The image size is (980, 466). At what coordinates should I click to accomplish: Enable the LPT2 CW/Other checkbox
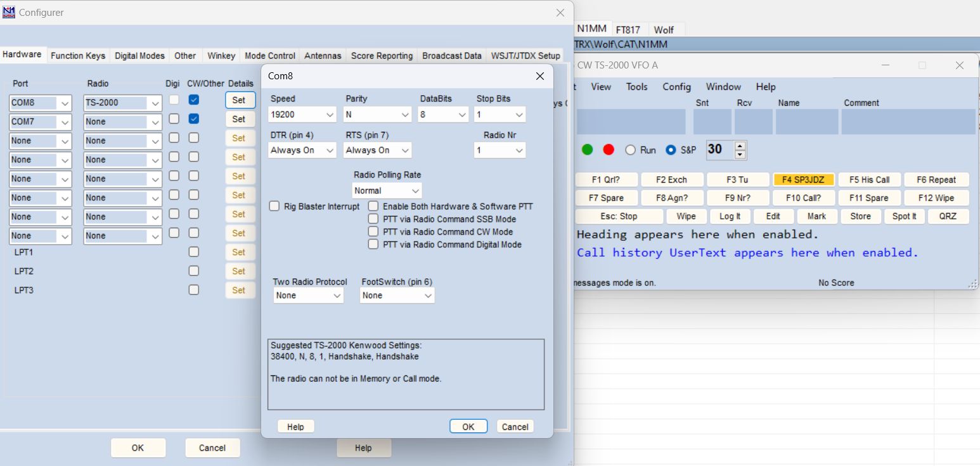[x=194, y=271]
